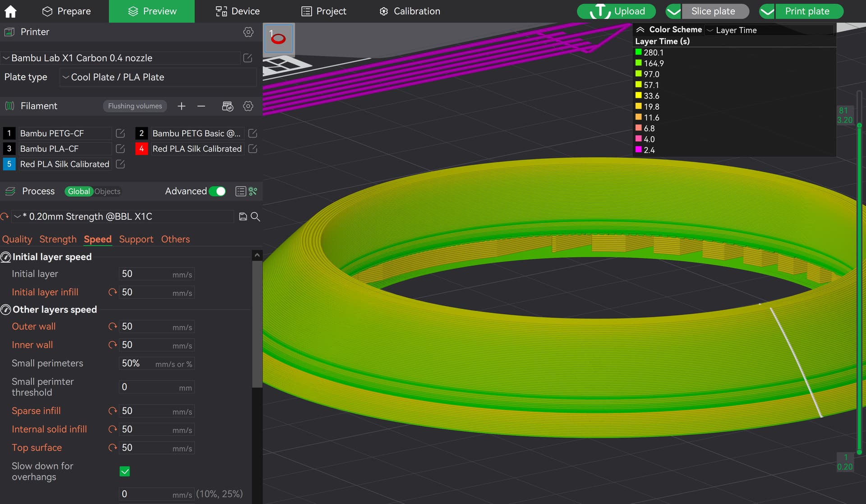Edit filament 5 Red PLA Silk preset

[x=120, y=164]
